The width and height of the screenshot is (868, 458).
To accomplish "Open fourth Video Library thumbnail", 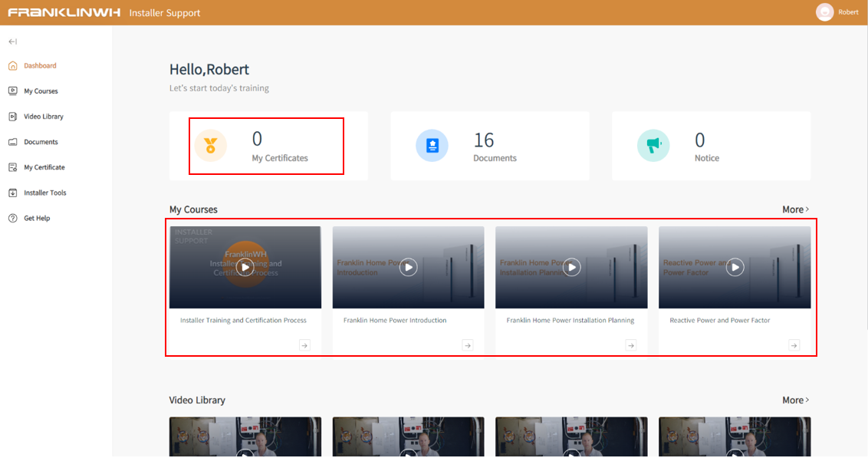I will pos(735,437).
